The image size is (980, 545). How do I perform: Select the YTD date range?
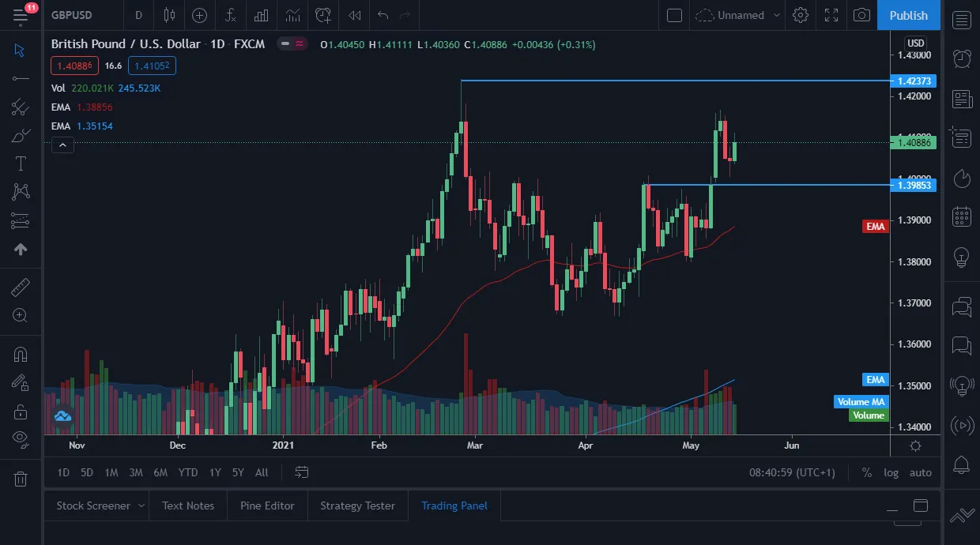(188, 472)
